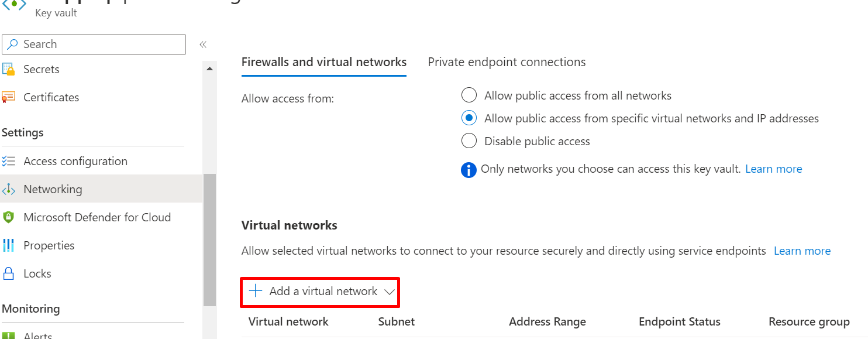Open the service endpoints Learn more link
This screenshot has width=868, height=339.
click(x=802, y=251)
